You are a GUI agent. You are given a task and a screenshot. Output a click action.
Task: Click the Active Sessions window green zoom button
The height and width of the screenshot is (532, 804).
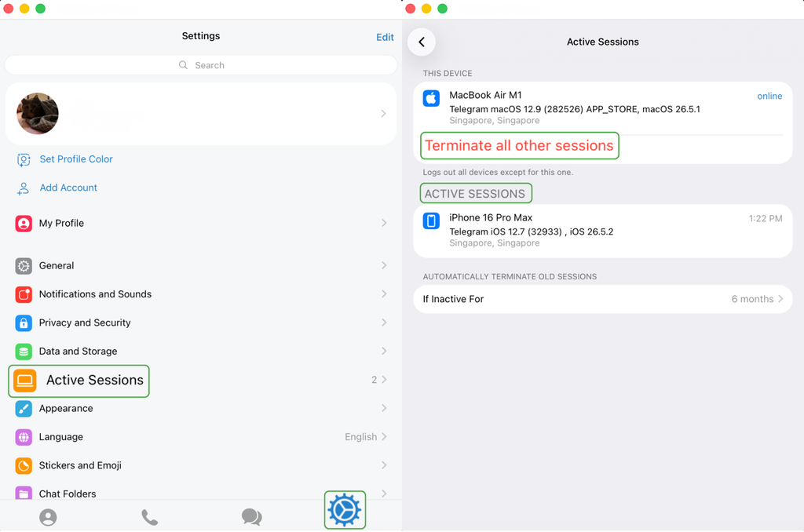click(x=443, y=8)
